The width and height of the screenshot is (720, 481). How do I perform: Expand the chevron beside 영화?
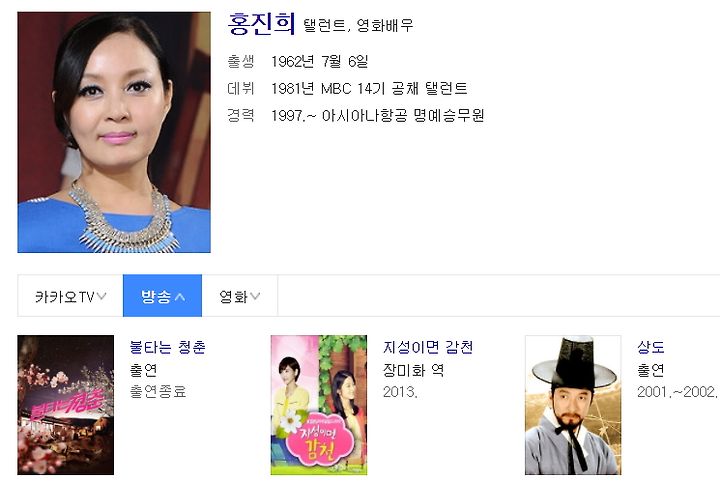[x=255, y=296]
